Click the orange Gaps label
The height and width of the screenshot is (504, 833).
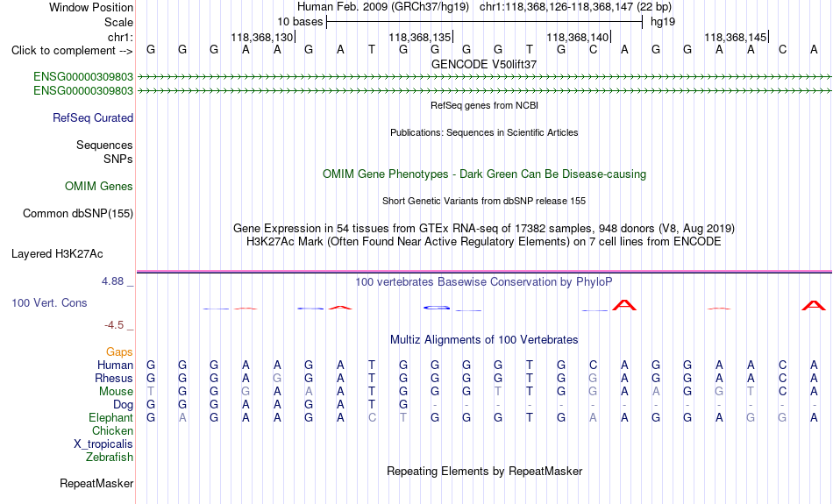point(119,352)
